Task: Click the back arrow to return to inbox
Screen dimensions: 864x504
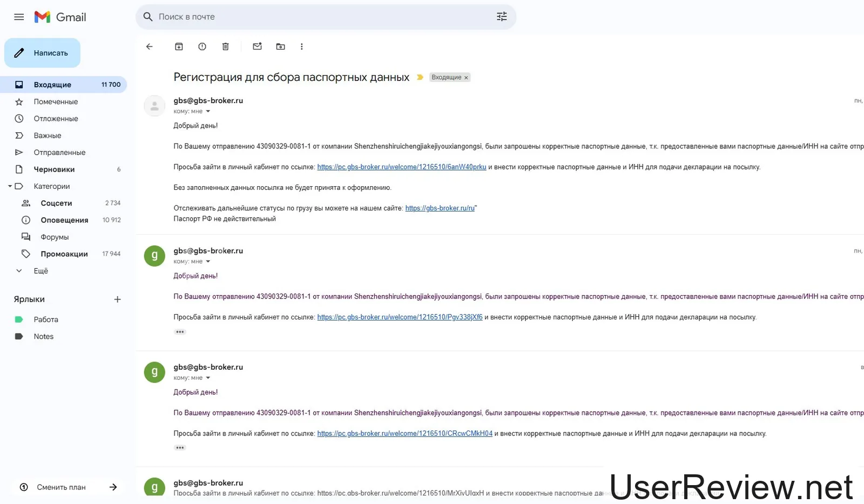Action: (150, 47)
